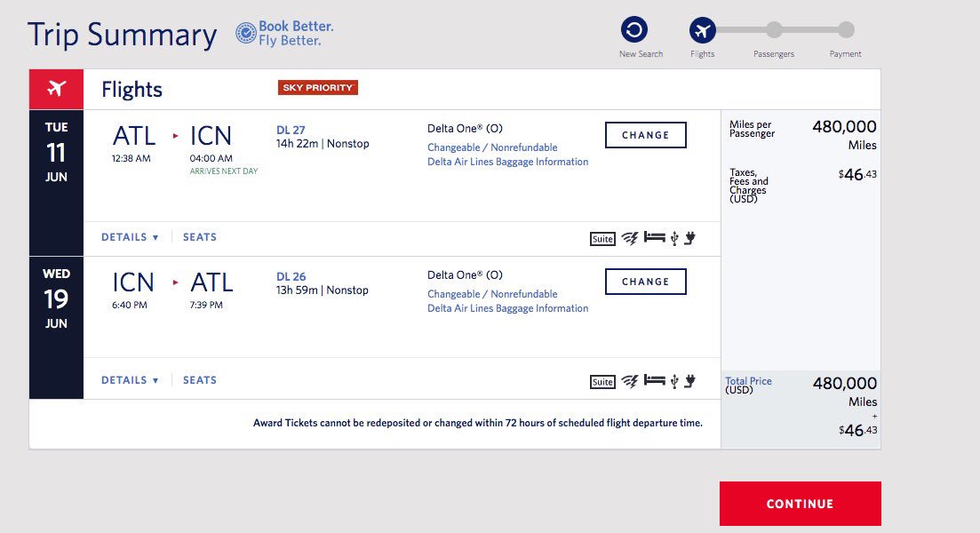The width and height of the screenshot is (980, 533).
Task: Click the Suite icon for flight DL 27
Action: [602, 239]
